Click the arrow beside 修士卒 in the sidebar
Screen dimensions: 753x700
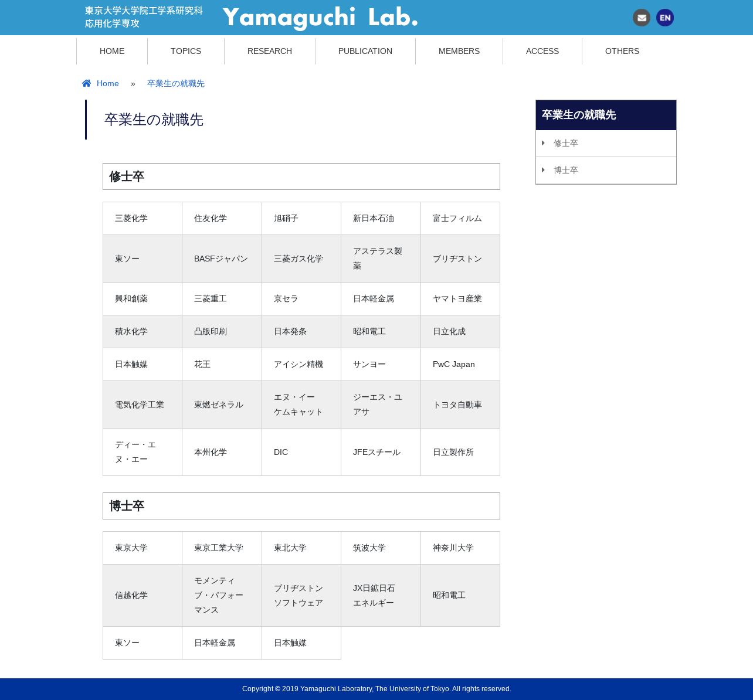click(x=543, y=143)
